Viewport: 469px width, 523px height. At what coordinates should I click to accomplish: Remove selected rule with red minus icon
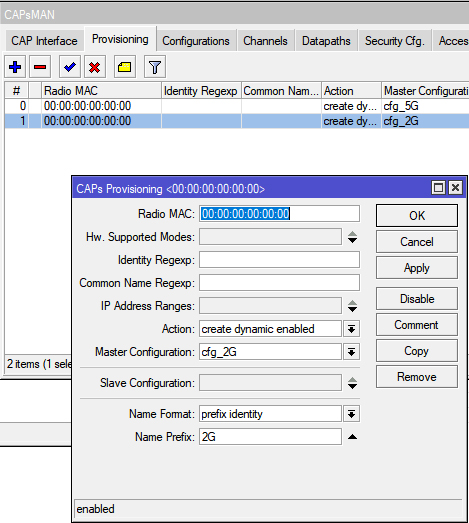click(x=40, y=67)
